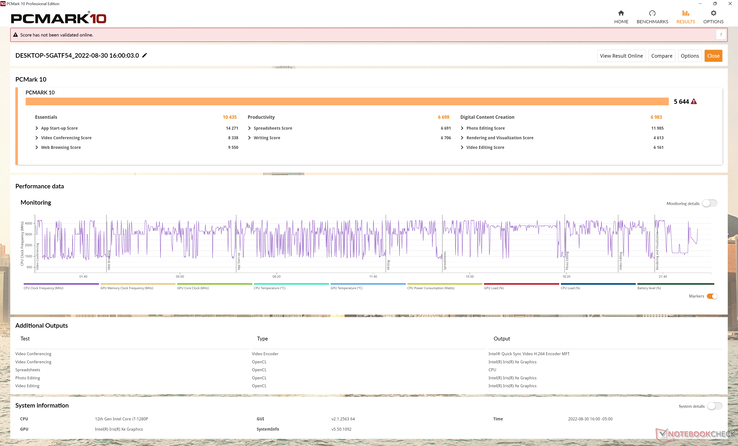Click the Quick Sync Video H.264 Encoder output
The height and width of the screenshot is (446, 738).
tap(529, 354)
